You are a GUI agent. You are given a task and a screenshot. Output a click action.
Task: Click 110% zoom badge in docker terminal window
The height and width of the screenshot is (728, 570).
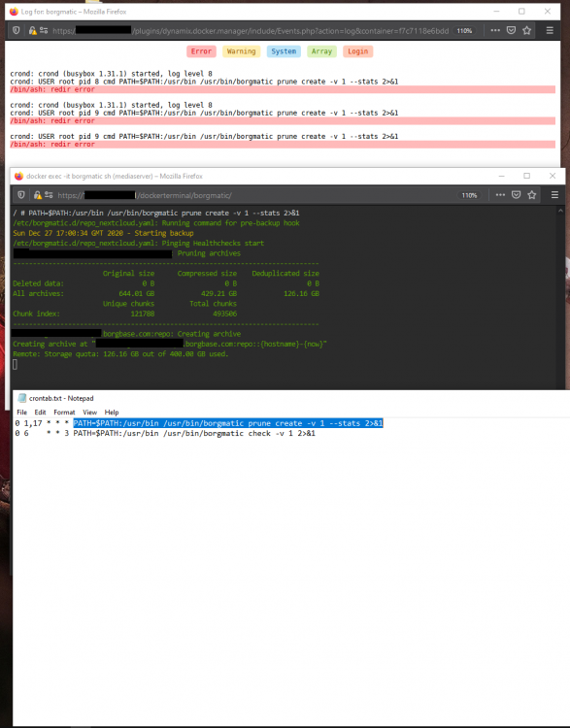click(469, 195)
